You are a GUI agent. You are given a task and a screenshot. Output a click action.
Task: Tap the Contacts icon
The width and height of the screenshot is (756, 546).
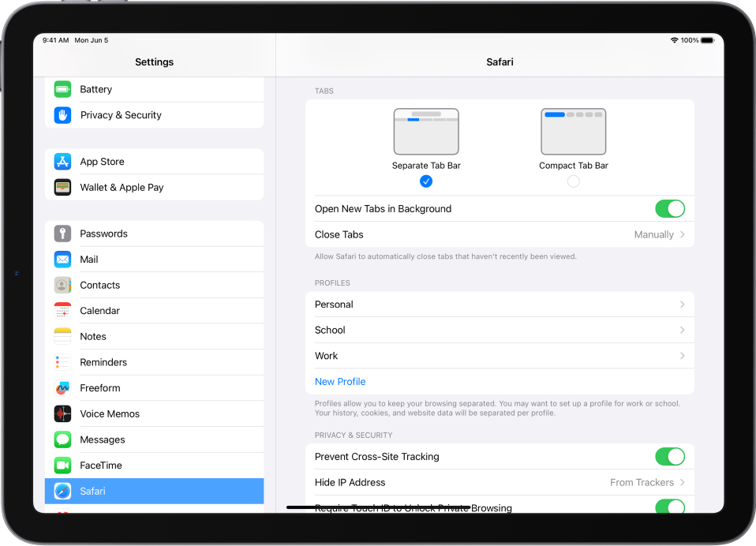pyautogui.click(x=62, y=286)
